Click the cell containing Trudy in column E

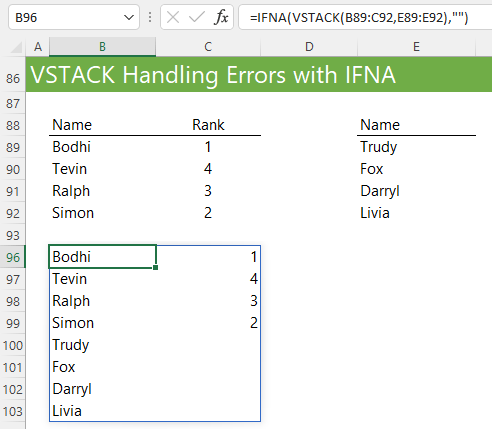click(416, 147)
